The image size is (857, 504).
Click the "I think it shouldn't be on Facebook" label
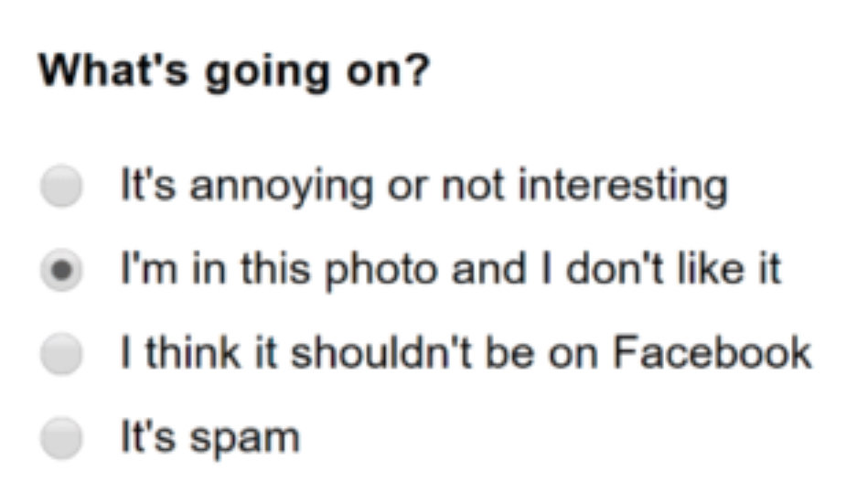point(466,353)
